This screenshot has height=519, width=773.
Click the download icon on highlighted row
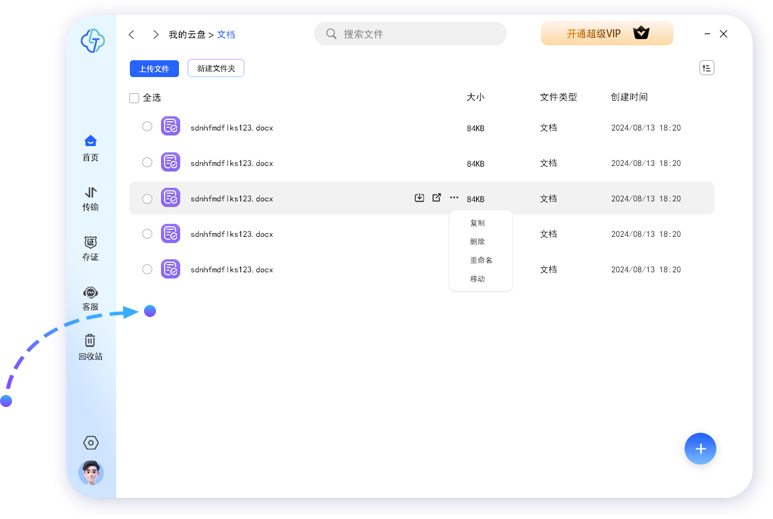(420, 198)
